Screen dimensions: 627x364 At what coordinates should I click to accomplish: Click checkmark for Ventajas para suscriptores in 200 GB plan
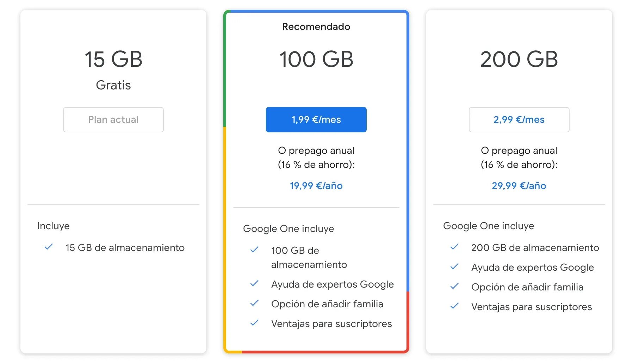click(x=454, y=306)
